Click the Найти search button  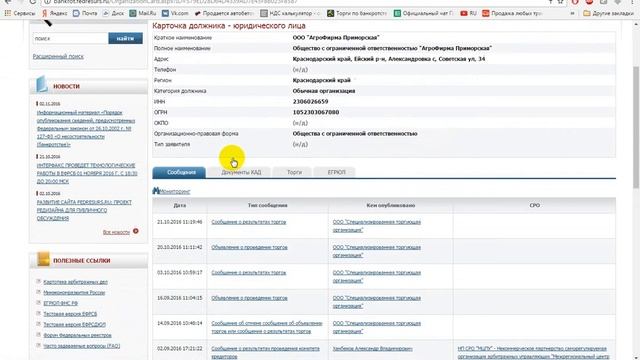tap(125, 38)
